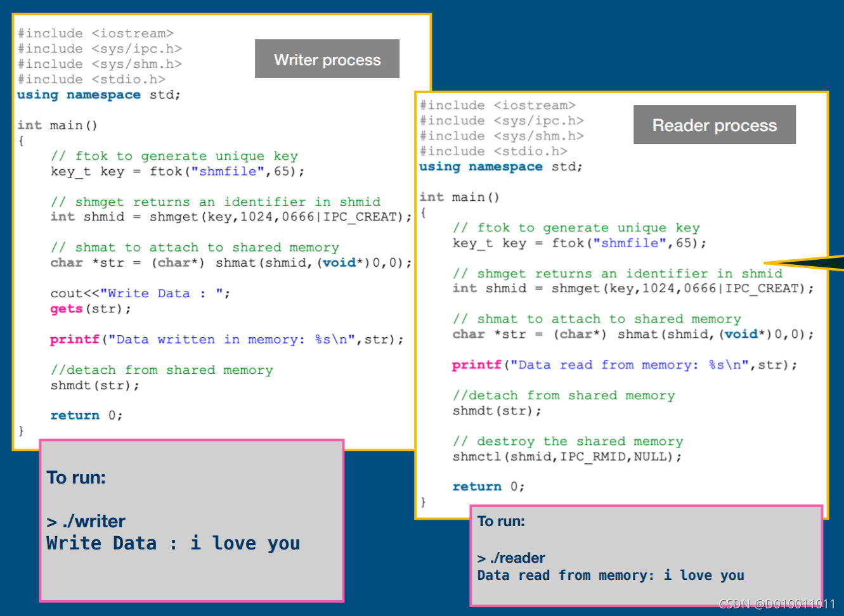Click "using namespace std;" in the writer code
This screenshot has width=844, height=616.
(99, 94)
